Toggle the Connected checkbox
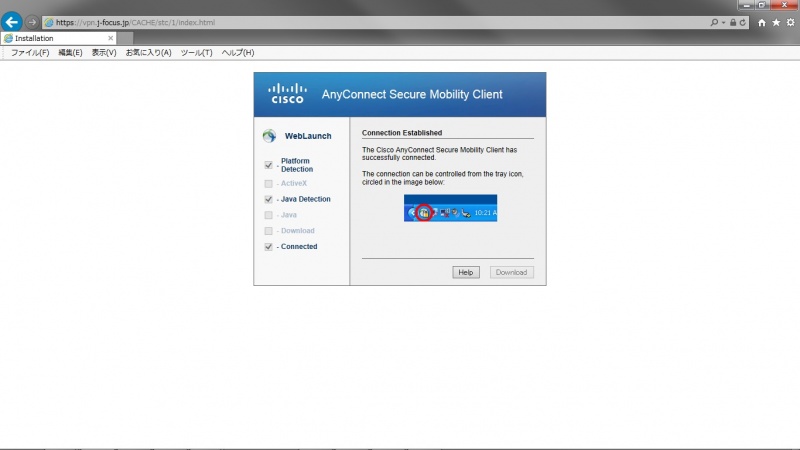800x450 pixels. [268, 246]
